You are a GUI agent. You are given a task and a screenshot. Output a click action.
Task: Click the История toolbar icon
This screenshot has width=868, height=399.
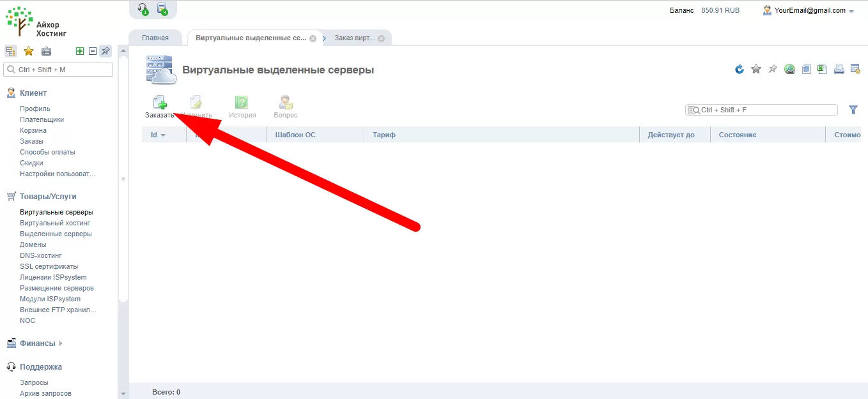point(242,103)
